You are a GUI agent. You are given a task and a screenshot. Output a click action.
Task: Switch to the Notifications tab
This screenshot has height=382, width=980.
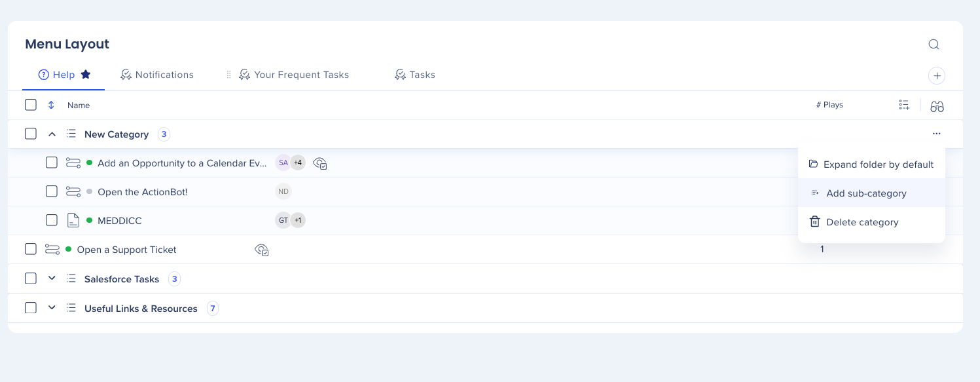(157, 75)
